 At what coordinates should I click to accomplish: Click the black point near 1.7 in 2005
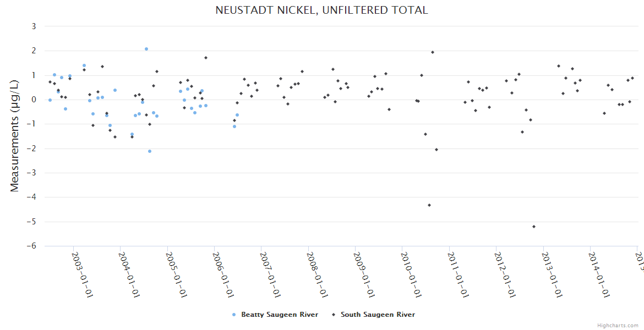(x=206, y=58)
